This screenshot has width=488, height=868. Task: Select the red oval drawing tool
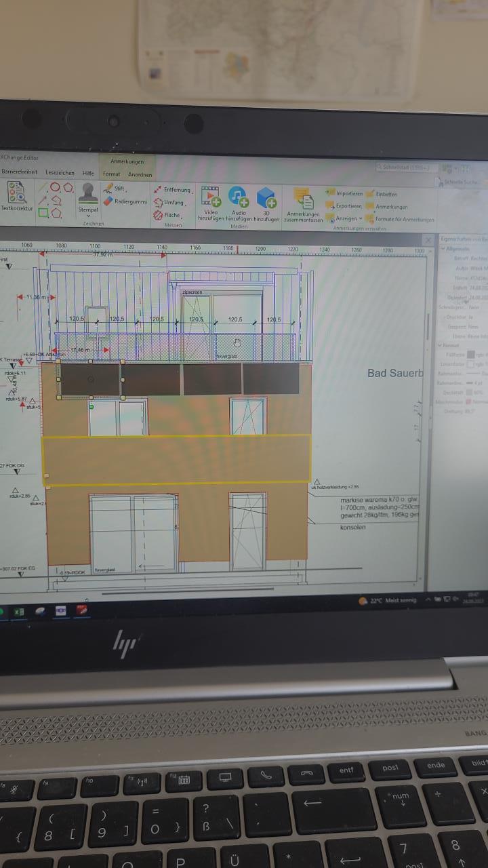55,187
